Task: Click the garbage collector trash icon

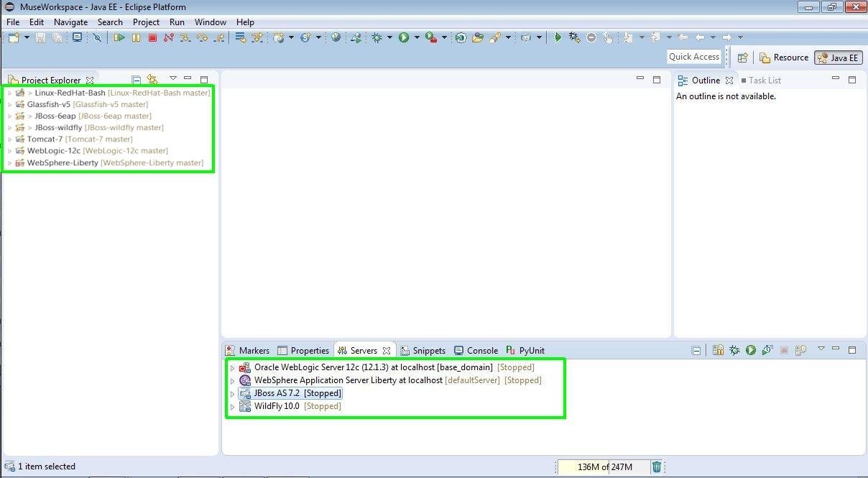Action: click(x=657, y=466)
